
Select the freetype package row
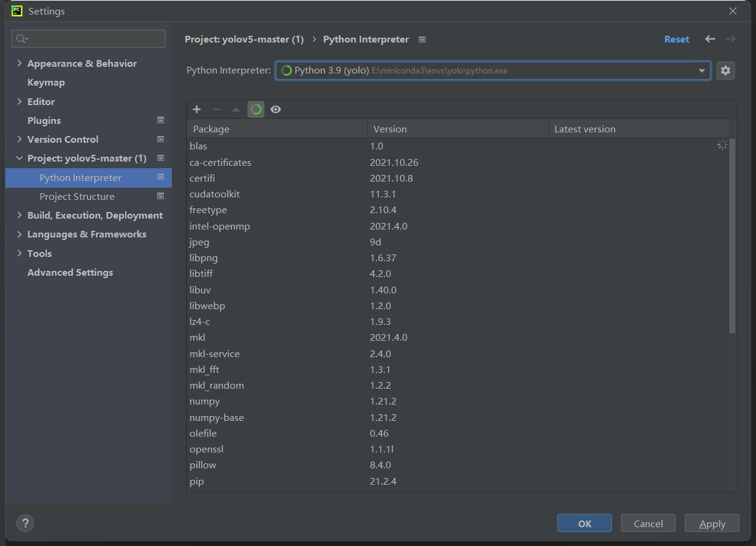[458, 210]
